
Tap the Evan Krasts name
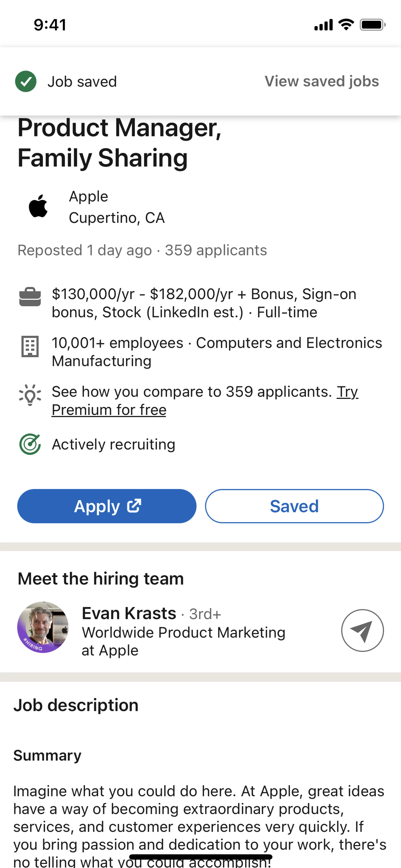coord(129,613)
